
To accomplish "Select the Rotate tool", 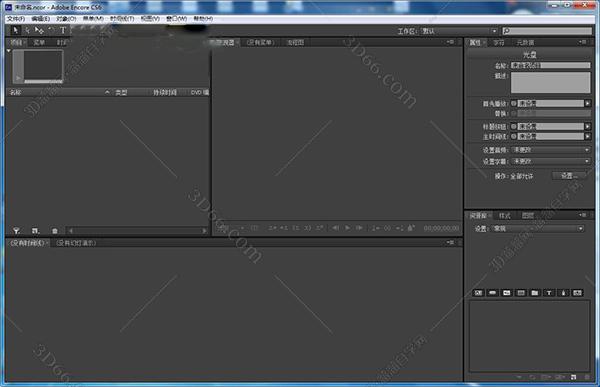I will (51, 30).
